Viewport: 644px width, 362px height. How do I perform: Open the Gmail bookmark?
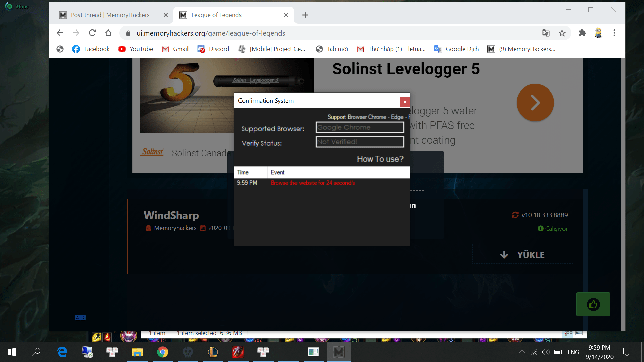175,49
